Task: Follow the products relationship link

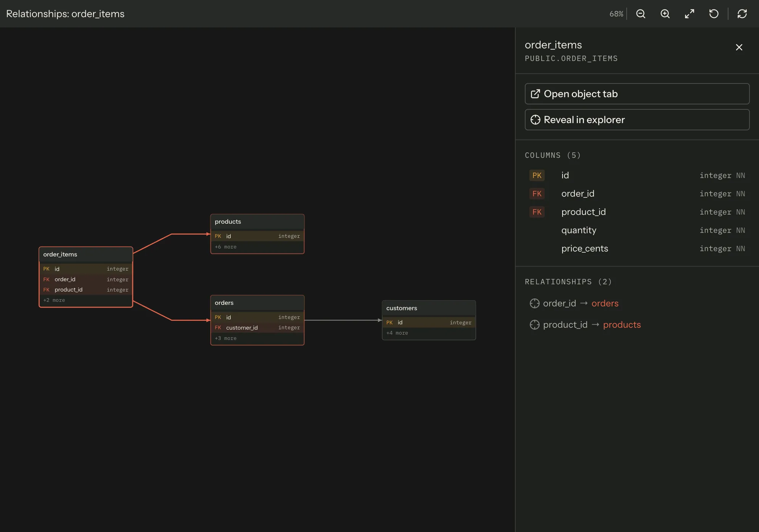Action: (x=622, y=325)
